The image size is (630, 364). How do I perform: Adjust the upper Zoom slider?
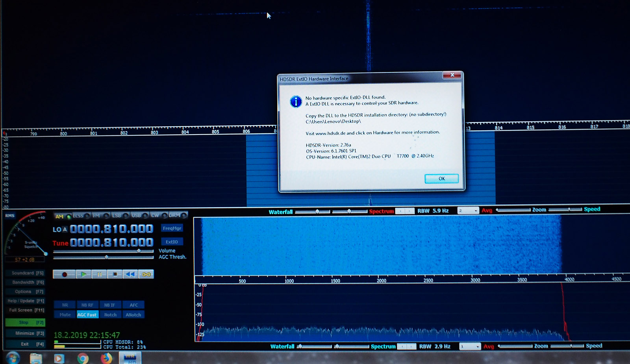(x=513, y=210)
